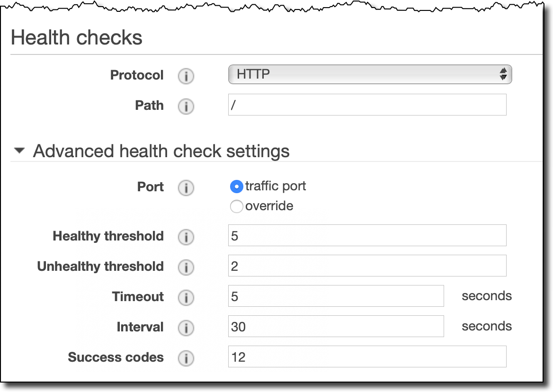The height and width of the screenshot is (392, 553).
Task: Select the Timeout seconds field
Action: click(x=336, y=296)
